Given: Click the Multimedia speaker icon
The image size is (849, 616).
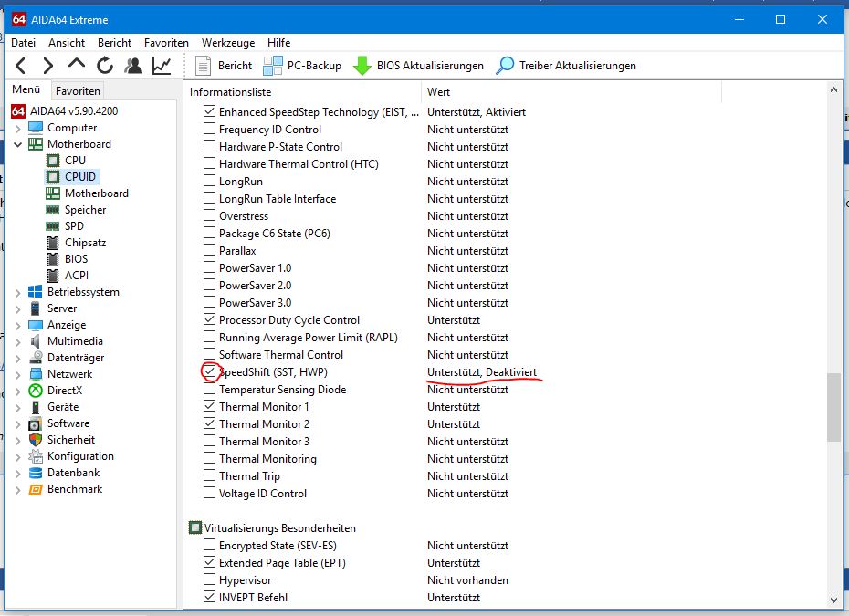Looking at the screenshot, I should 36,341.
